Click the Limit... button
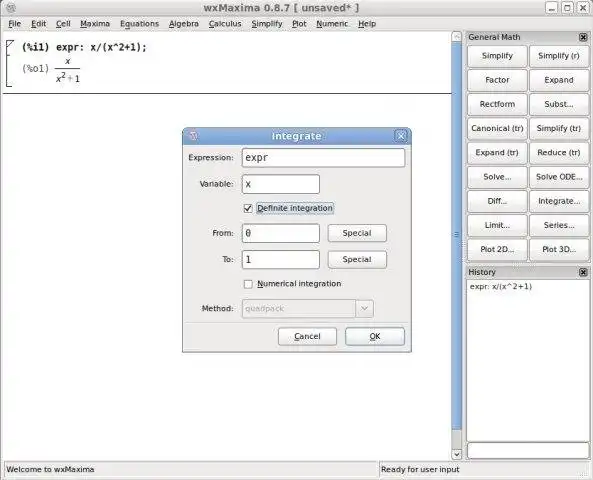This screenshot has width=593, height=480. [x=497, y=225]
